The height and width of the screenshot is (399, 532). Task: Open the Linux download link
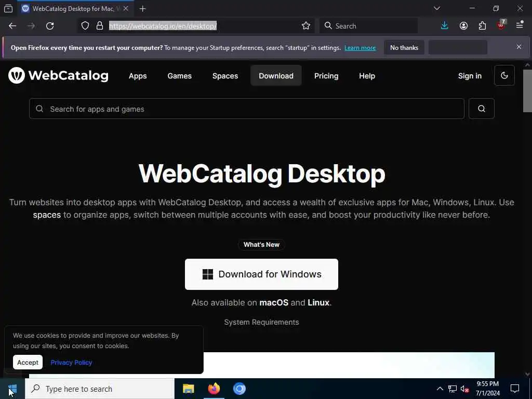[x=318, y=303]
